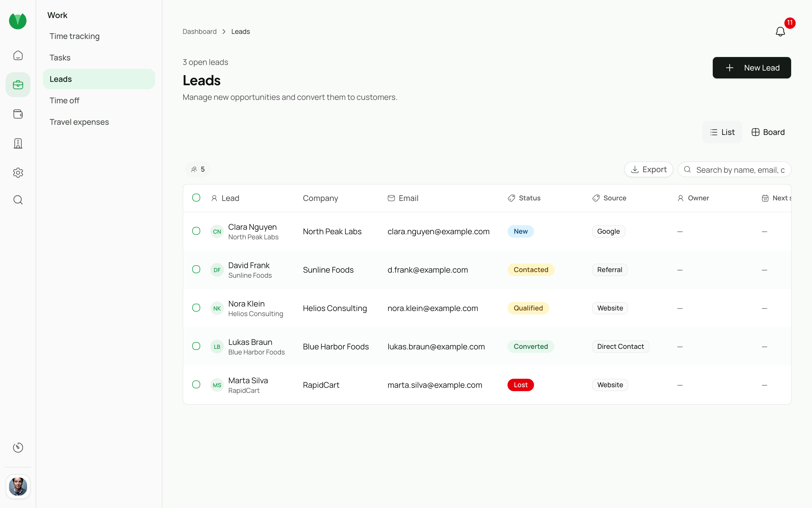The width and height of the screenshot is (812, 508).
Task: Open the timer clock icon
Action: coord(18,448)
